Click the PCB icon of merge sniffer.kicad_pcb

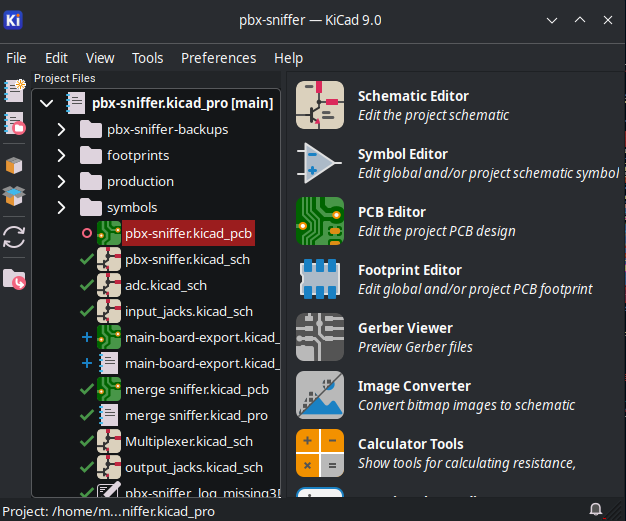(x=109, y=389)
